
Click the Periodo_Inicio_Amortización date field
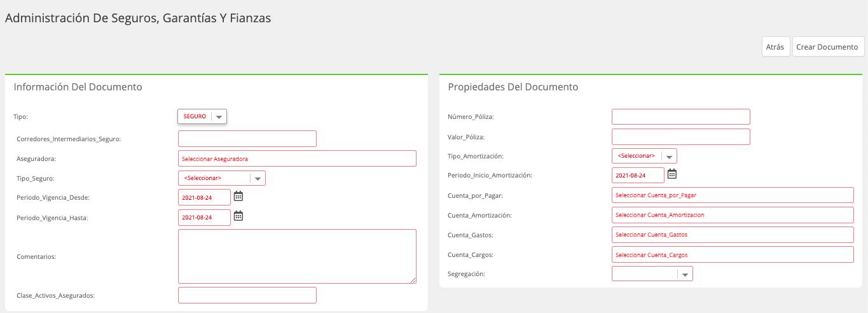(x=638, y=175)
